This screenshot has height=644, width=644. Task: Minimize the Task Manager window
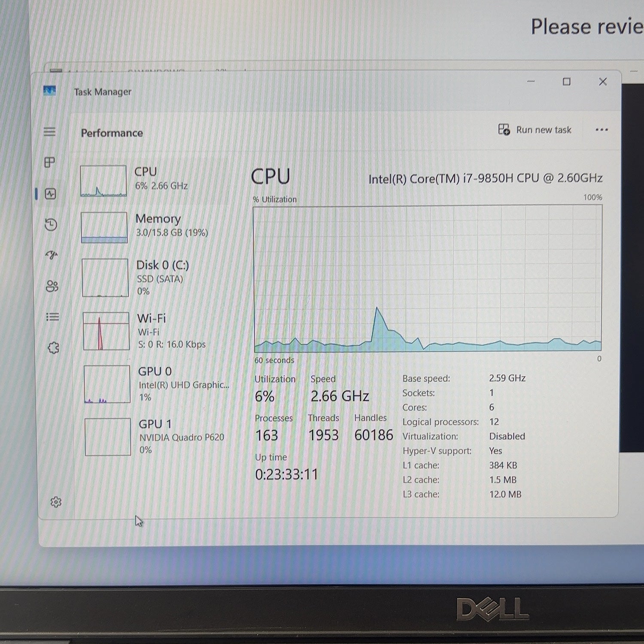pos(531,82)
